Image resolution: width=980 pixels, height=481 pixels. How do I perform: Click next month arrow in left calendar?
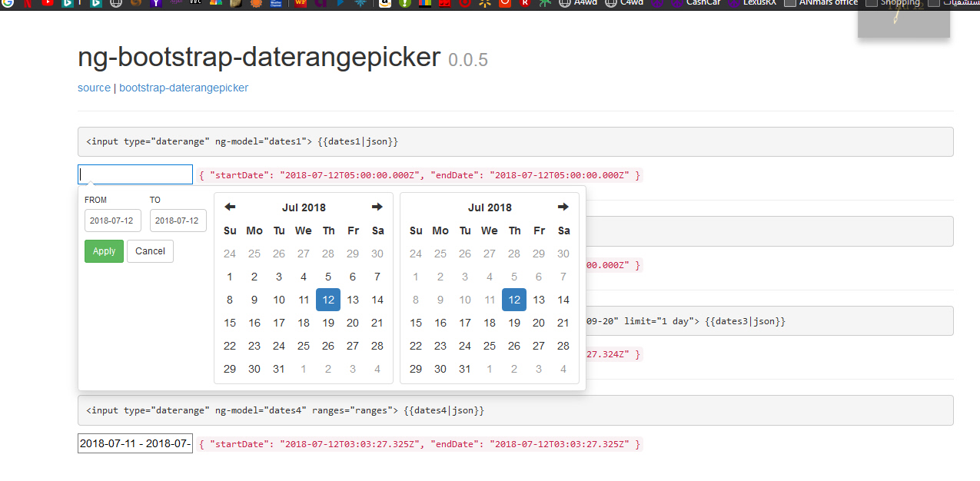(x=377, y=207)
